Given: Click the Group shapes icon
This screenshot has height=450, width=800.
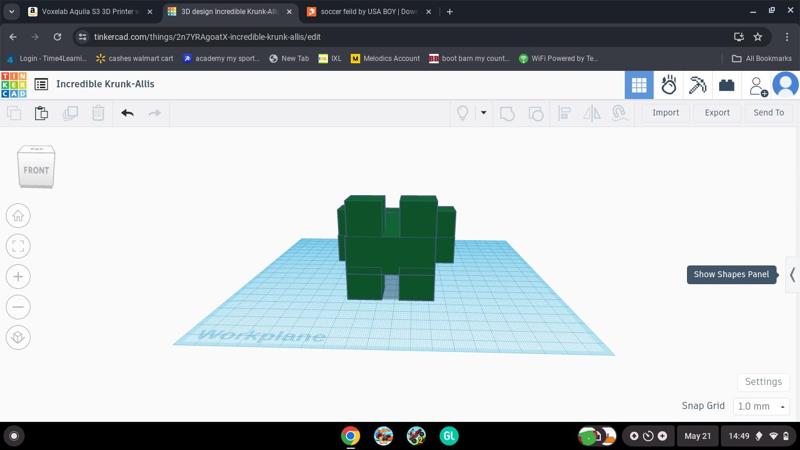Looking at the screenshot, I should [507, 113].
